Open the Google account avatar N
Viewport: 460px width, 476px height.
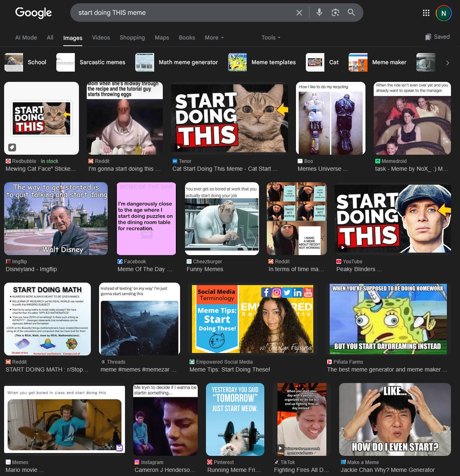(444, 13)
